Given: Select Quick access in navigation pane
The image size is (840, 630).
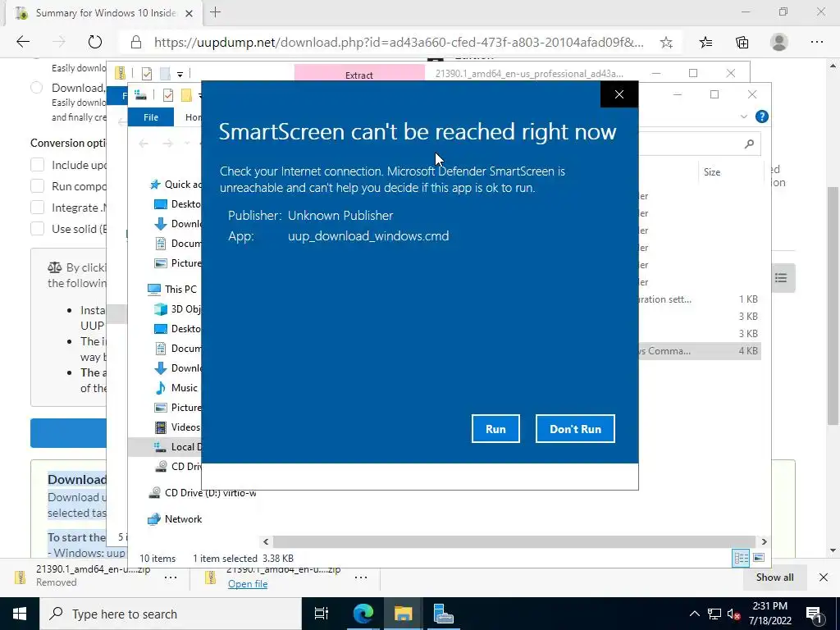Looking at the screenshot, I should (x=174, y=185).
